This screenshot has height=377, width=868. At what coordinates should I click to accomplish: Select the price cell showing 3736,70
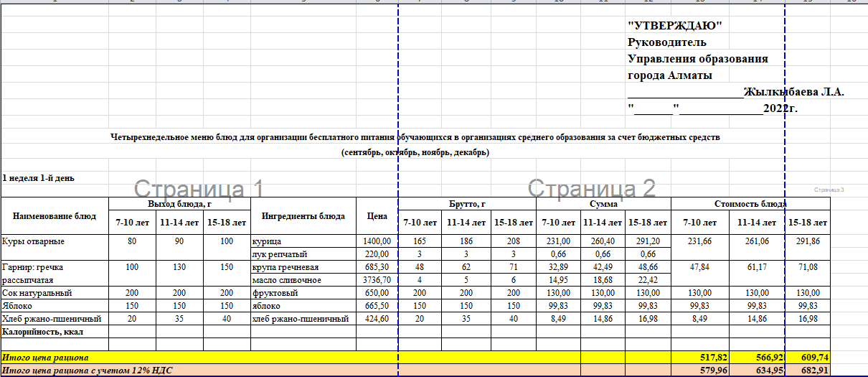click(x=377, y=280)
